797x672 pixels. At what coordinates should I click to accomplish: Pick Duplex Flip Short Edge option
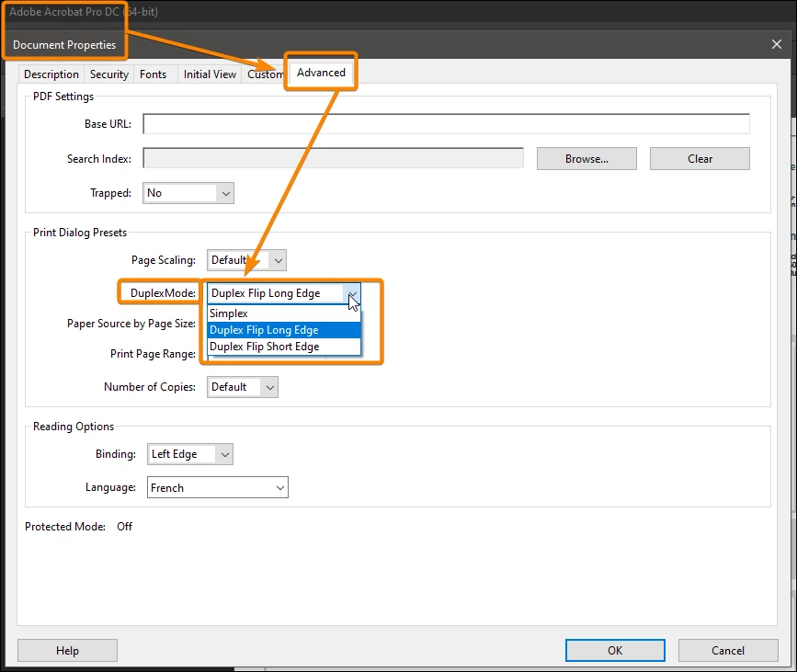pos(284,347)
